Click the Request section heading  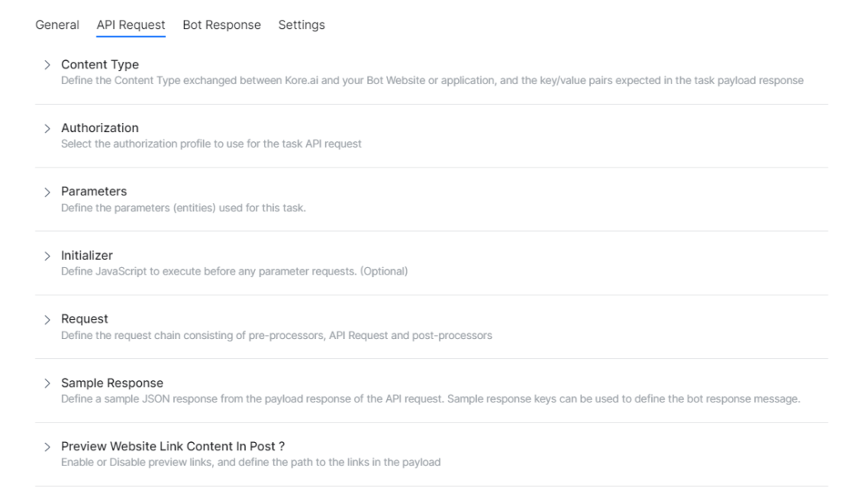click(x=84, y=319)
